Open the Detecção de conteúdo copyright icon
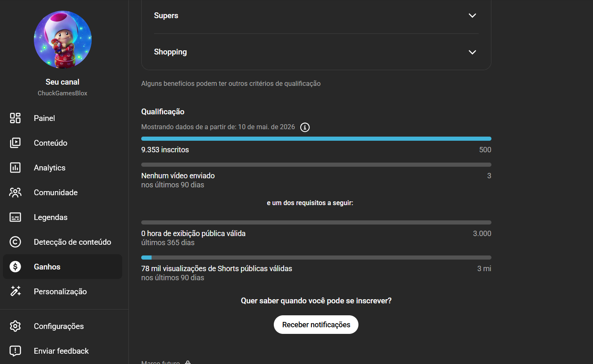This screenshot has height=364, width=593. pyautogui.click(x=15, y=242)
